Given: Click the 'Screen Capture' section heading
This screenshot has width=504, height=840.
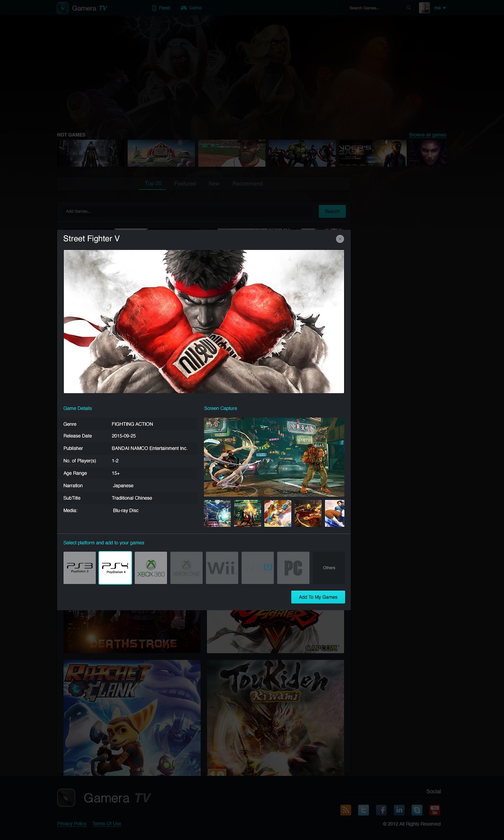Looking at the screenshot, I should (220, 408).
